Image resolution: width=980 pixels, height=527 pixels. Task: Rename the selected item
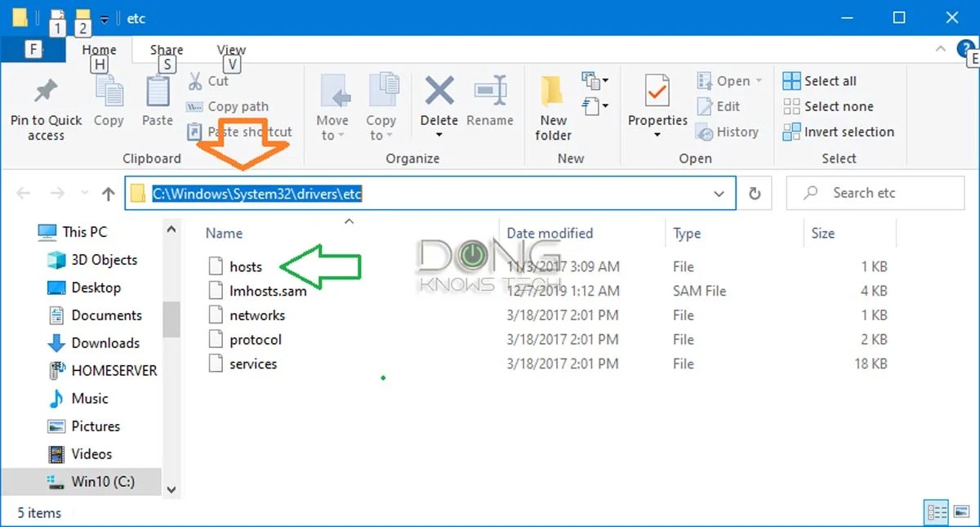[x=490, y=102]
